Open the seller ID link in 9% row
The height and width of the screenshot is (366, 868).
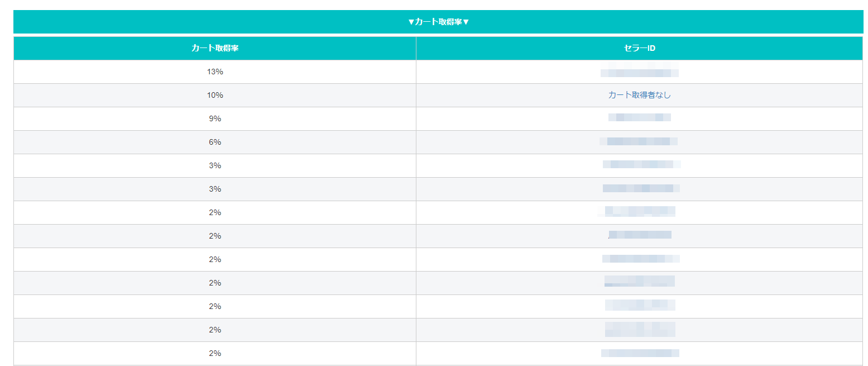639,118
